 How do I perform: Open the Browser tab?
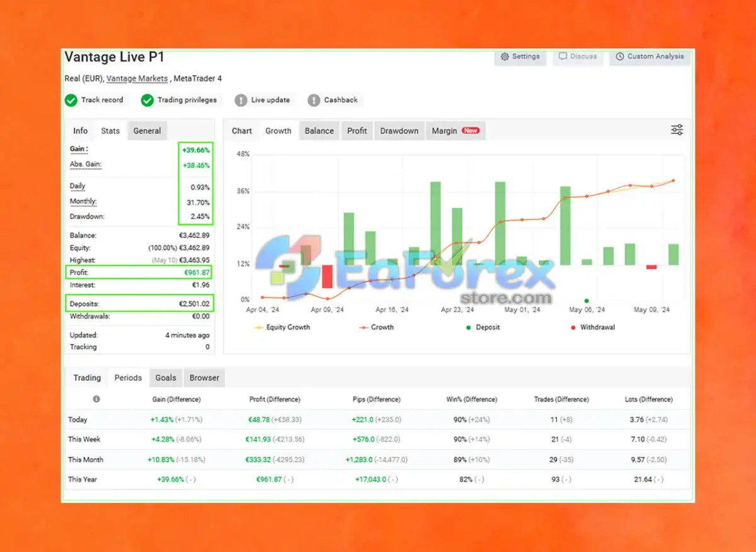205,377
